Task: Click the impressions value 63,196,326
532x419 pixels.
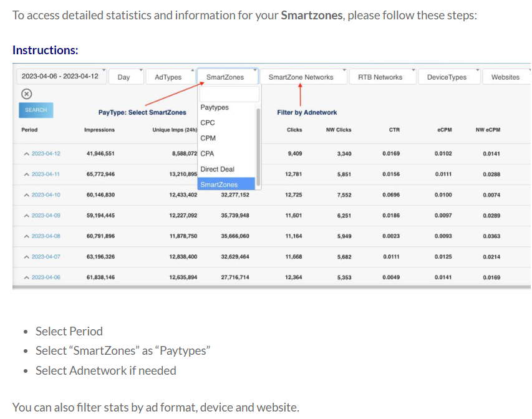Action: coord(100,257)
